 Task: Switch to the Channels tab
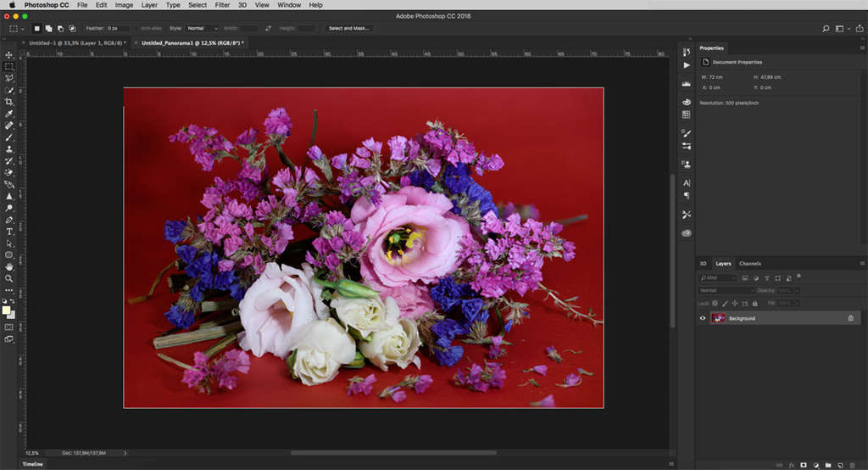click(750, 264)
